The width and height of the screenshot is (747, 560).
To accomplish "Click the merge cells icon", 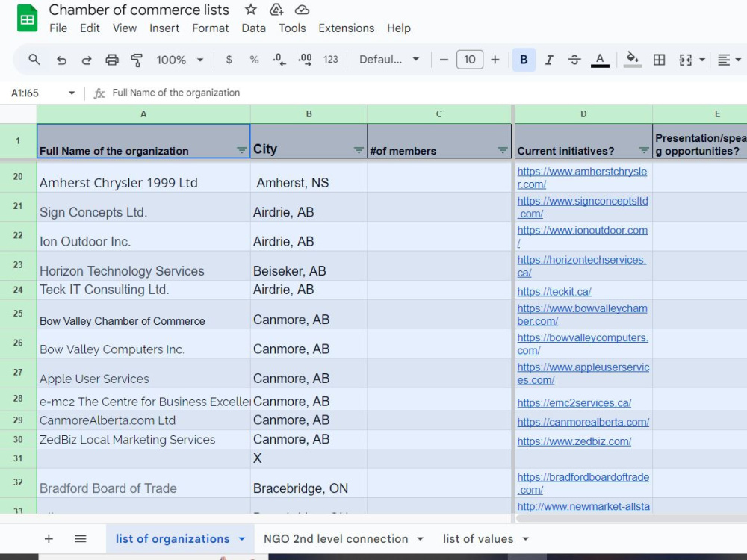I will coord(685,60).
